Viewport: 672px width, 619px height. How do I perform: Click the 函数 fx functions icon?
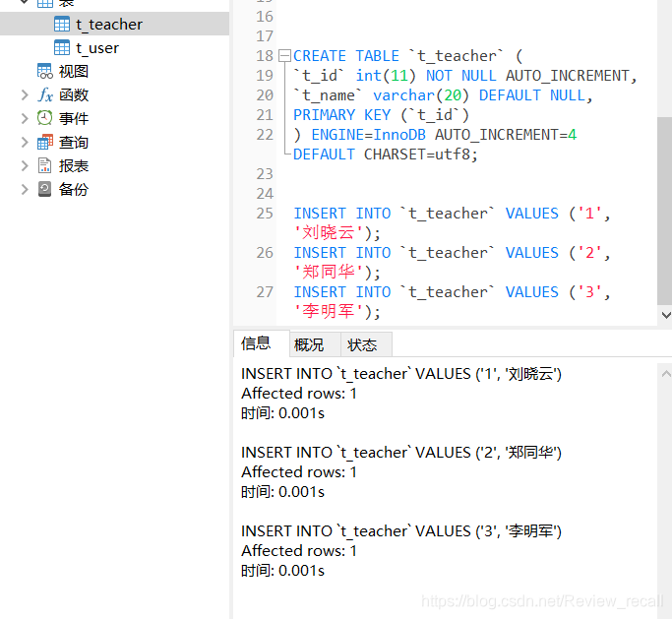tap(45, 94)
